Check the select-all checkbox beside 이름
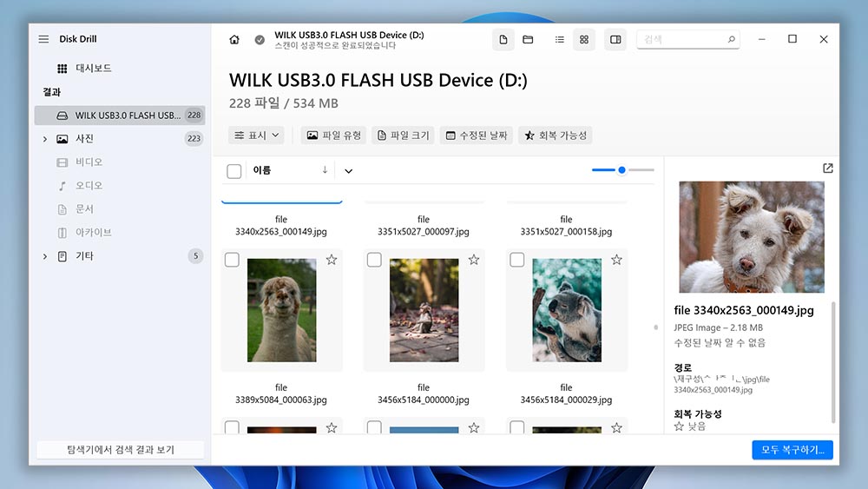Screen dimensions: 868x489 [234, 171]
